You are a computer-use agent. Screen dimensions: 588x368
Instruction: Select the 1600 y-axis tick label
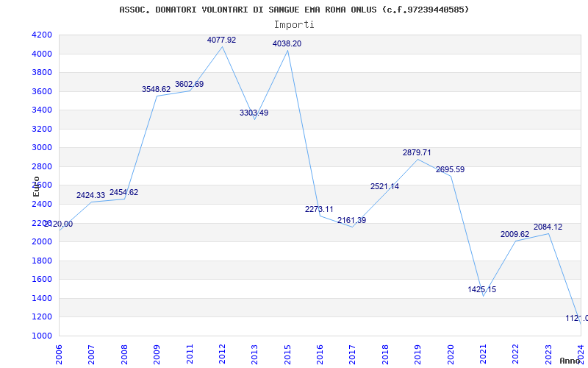42,280
